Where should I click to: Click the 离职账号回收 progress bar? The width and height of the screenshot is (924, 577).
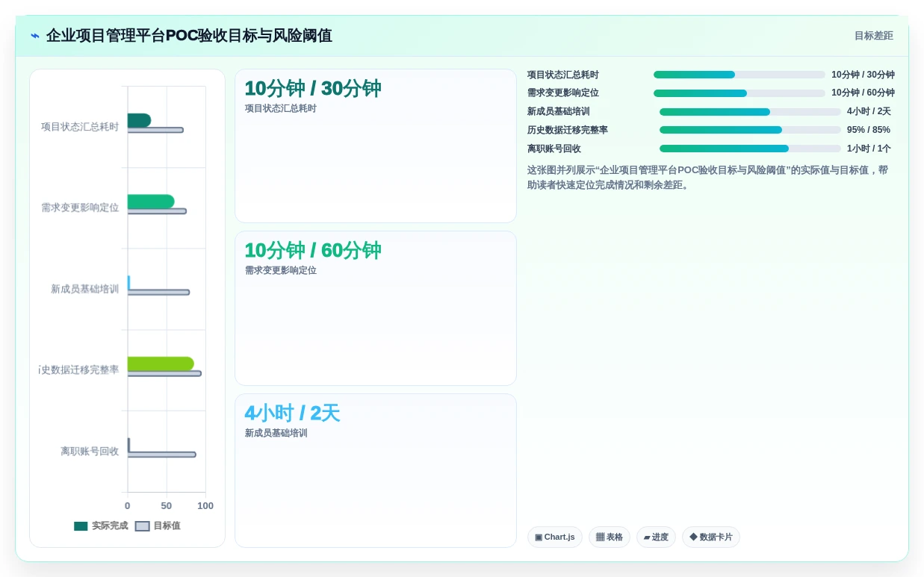[750, 149]
